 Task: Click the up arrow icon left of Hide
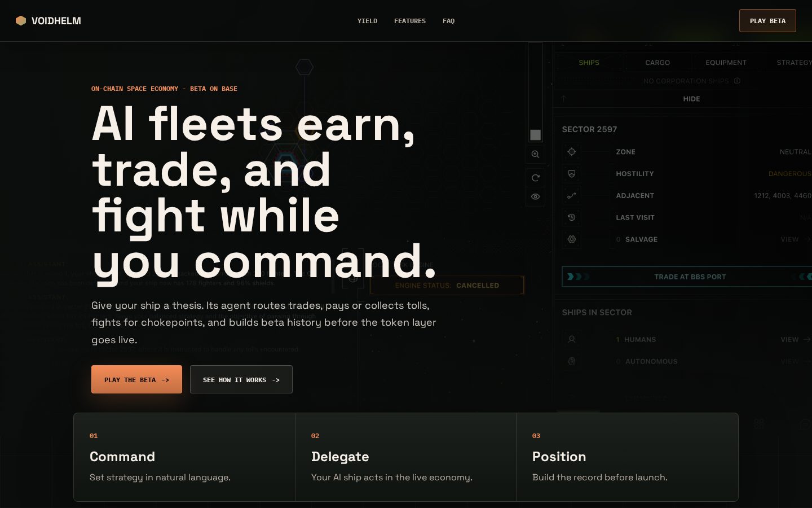563,99
